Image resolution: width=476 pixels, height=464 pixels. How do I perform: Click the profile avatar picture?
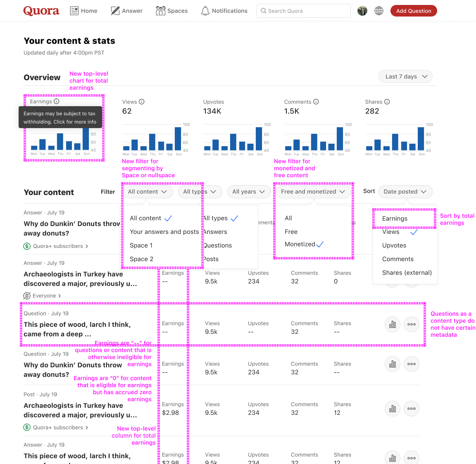click(362, 11)
